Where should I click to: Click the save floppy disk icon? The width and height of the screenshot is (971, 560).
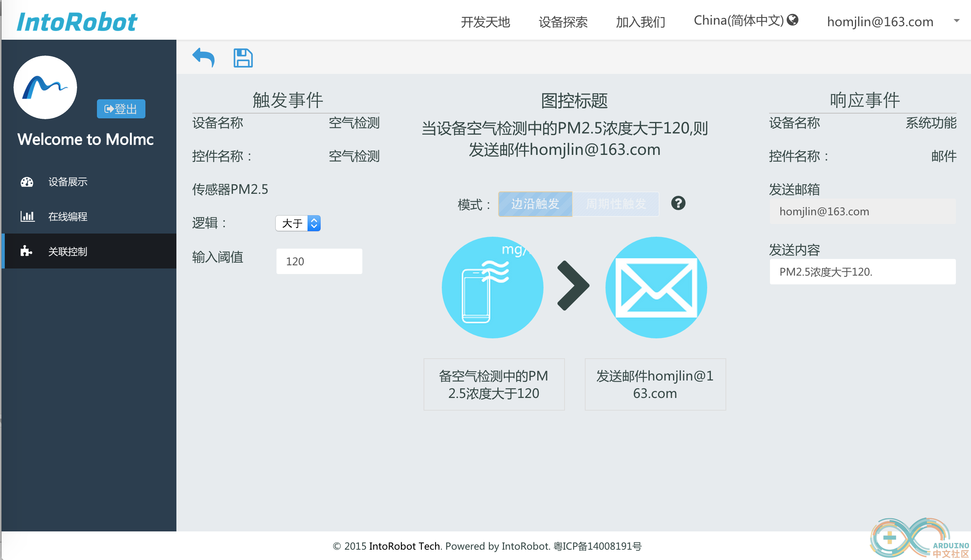pyautogui.click(x=243, y=58)
